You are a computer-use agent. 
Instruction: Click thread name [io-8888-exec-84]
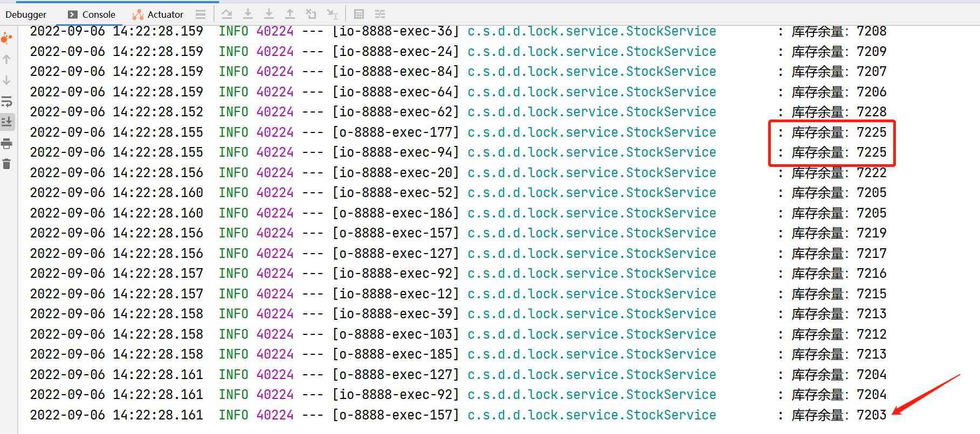396,72
